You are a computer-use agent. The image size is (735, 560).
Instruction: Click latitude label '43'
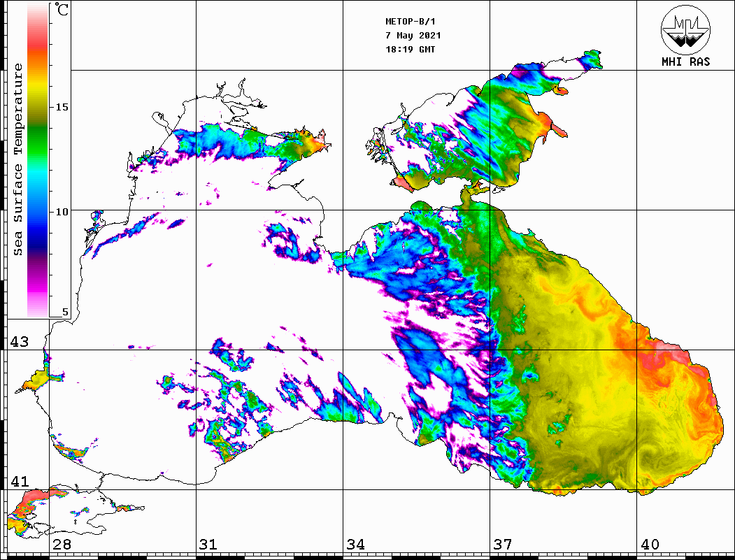pos(20,342)
